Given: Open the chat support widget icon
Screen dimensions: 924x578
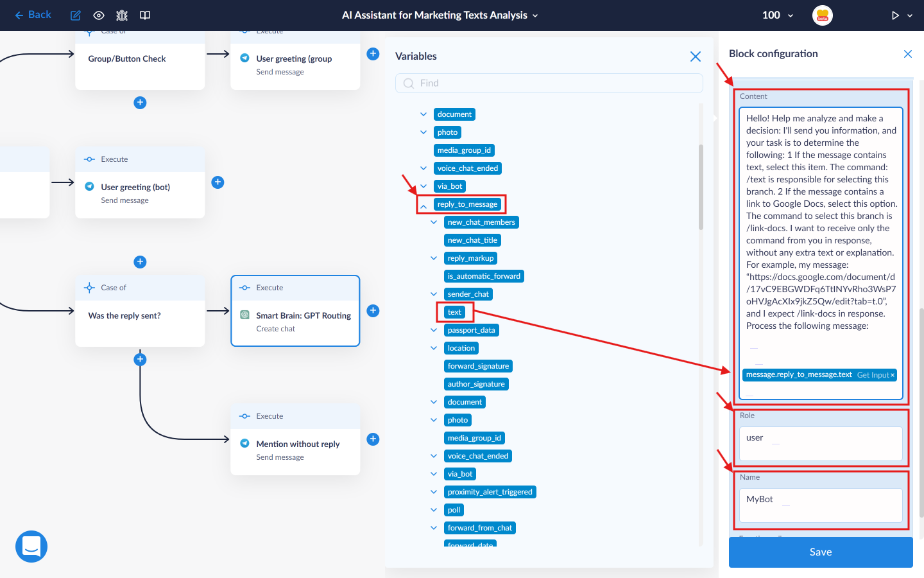Looking at the screenshot, I should 31,547.
